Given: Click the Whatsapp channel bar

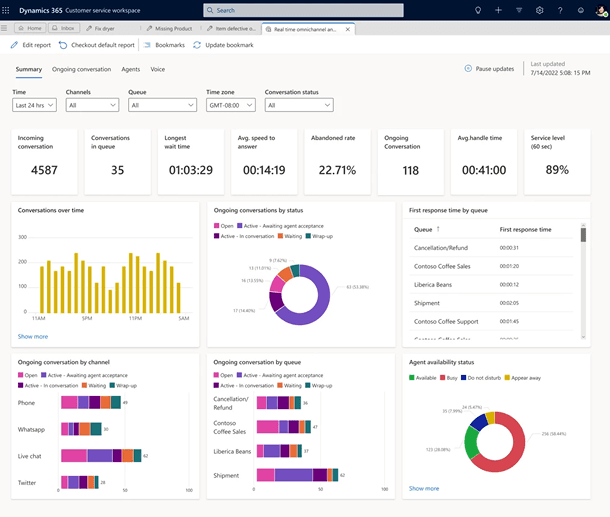Looking at the screenshot, I should (x=81, y=429).
